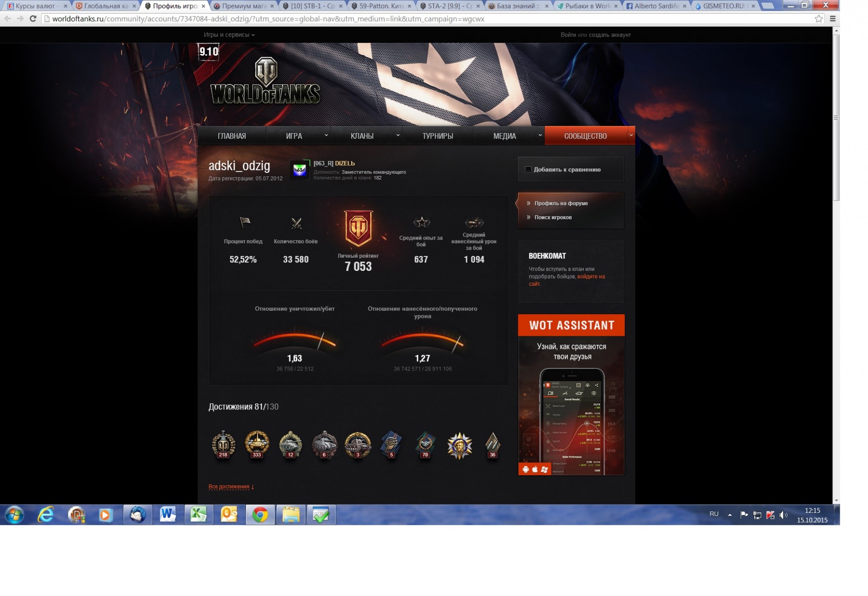Open the ТУРНИРЫ navigation menu item
The width and height of the screenshot is (868, 596).
coord(437,136)
